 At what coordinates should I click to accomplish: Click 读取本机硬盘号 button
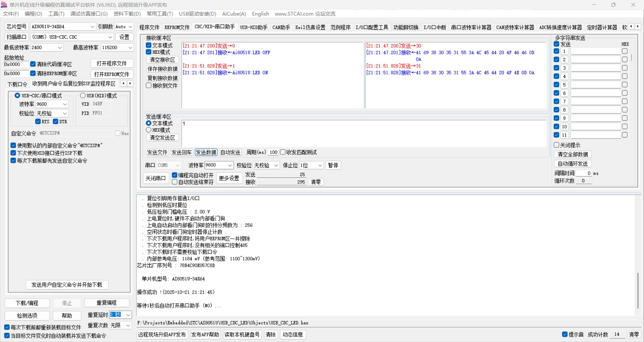click(242, 335)
